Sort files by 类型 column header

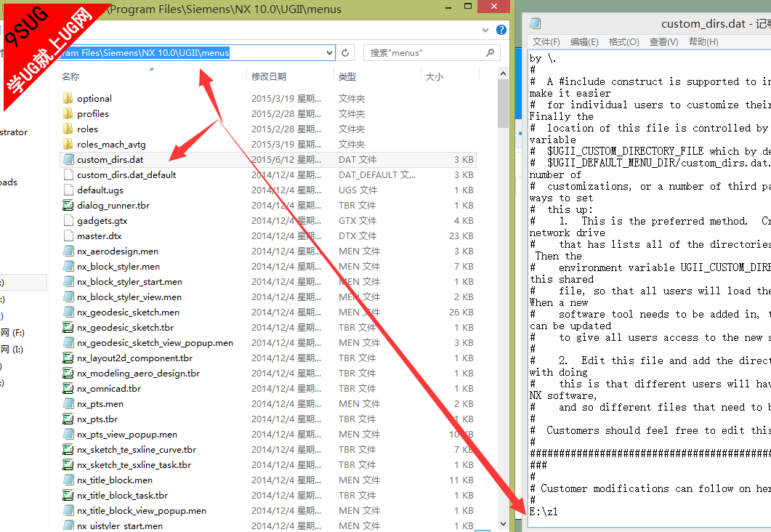coord(347,77)
